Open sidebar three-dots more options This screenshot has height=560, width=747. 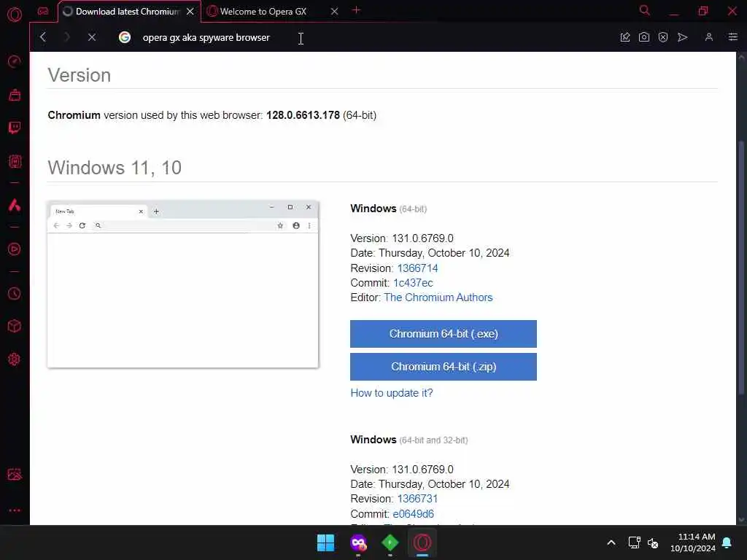coord(15,510)
